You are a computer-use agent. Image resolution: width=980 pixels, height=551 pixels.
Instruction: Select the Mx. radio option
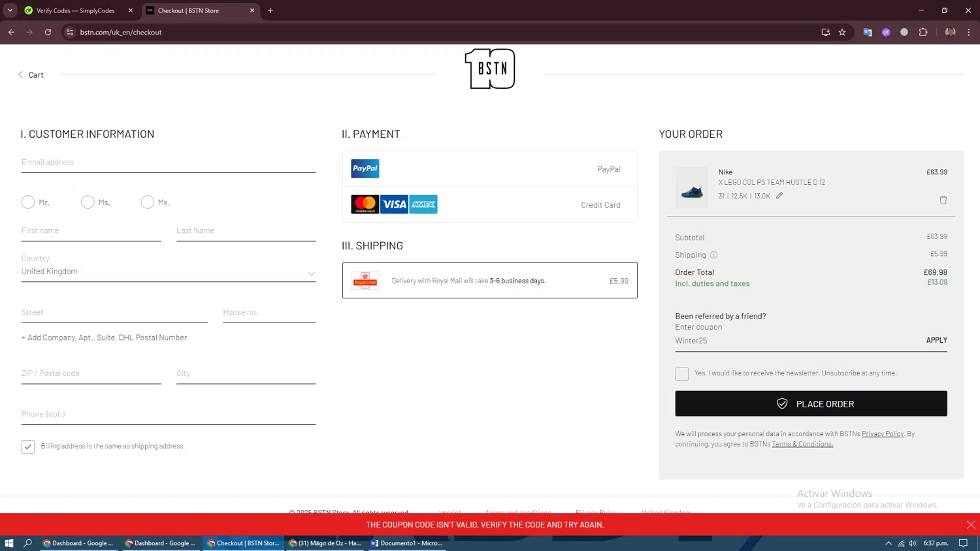pos(148,202)
